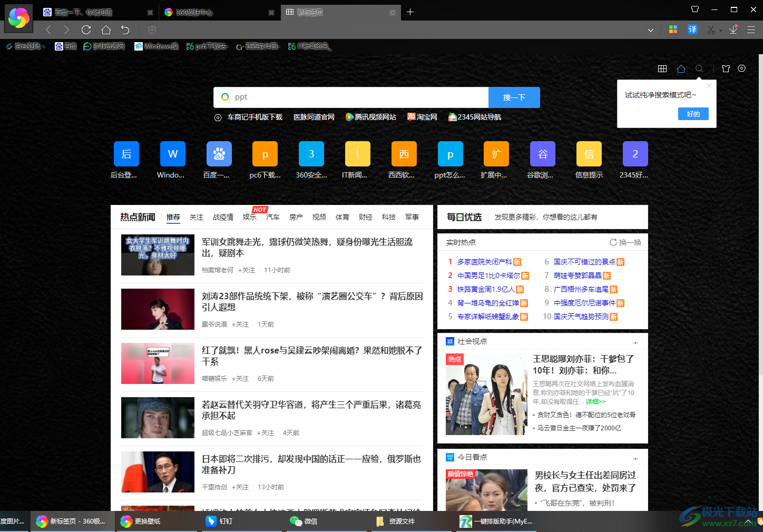This screenshot has height=532, width=763.
Task: Select the 推荐 news tab
Action: click(x=173, y=217)
